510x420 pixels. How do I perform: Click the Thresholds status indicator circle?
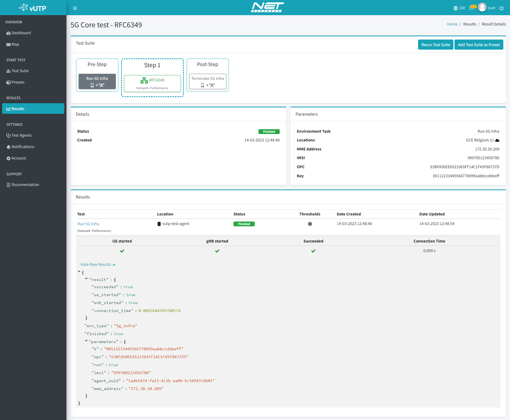310,224
